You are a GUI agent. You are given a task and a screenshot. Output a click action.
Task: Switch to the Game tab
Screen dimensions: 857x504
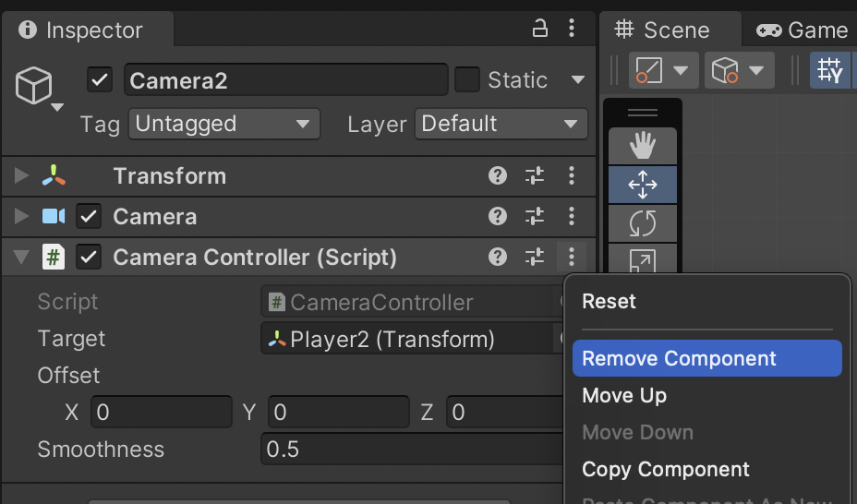coord(802,30)
